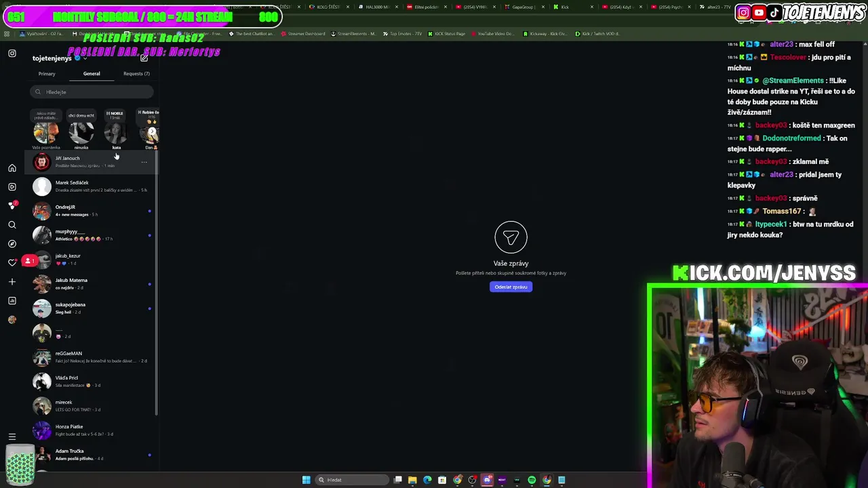Open the Adam Tručka conversation

[x=92, y=455]
